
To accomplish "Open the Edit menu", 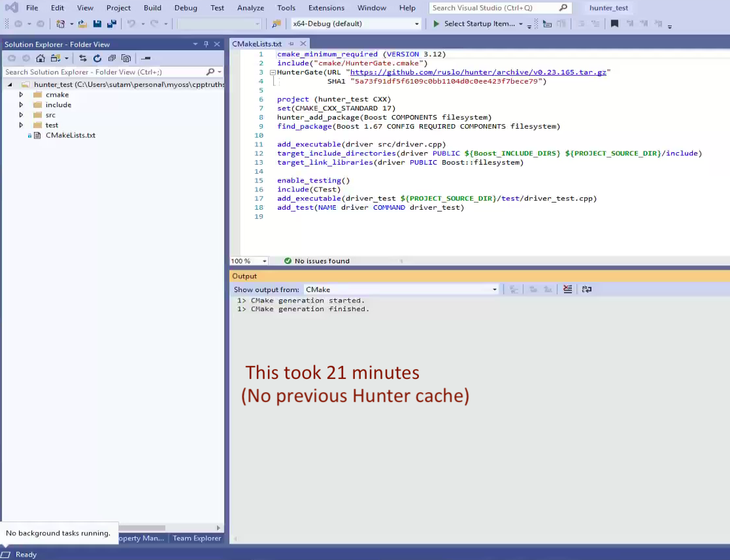I will [x=58, y=7].
